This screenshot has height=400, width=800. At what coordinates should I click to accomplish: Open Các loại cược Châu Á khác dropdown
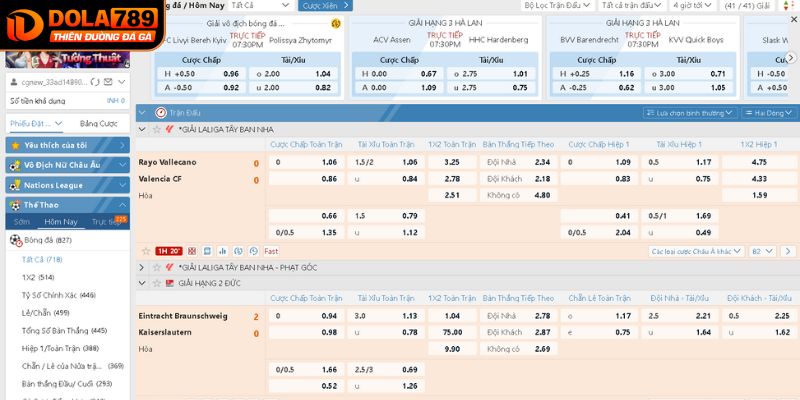pyautogui.click(x=697, y=252)
